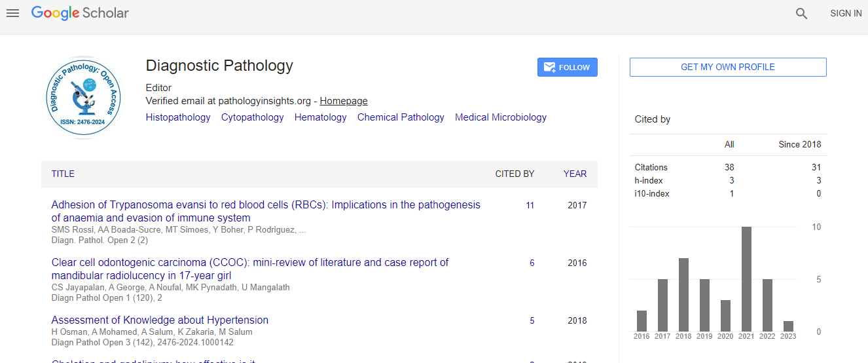The height and width of the screenshot is (363, 868).
Task: Select the Cytopathology topic link
Action: click(x=252, y=117)
